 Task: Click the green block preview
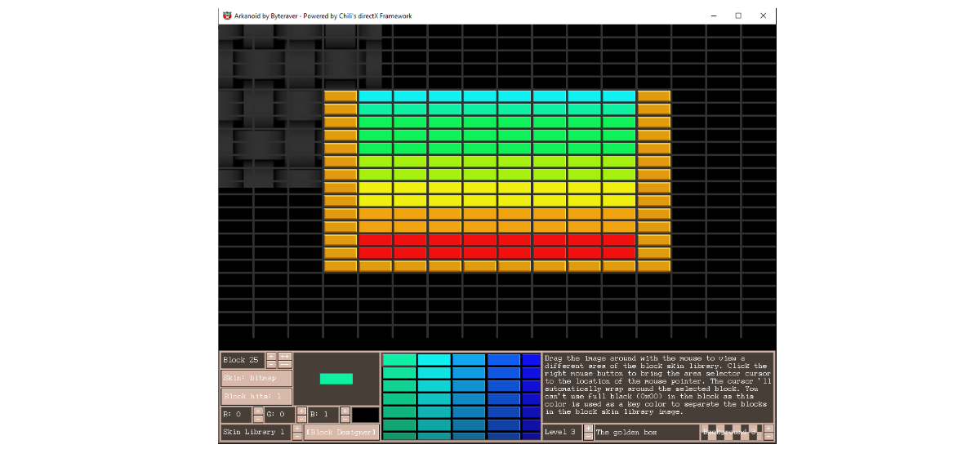pos(336,379)
